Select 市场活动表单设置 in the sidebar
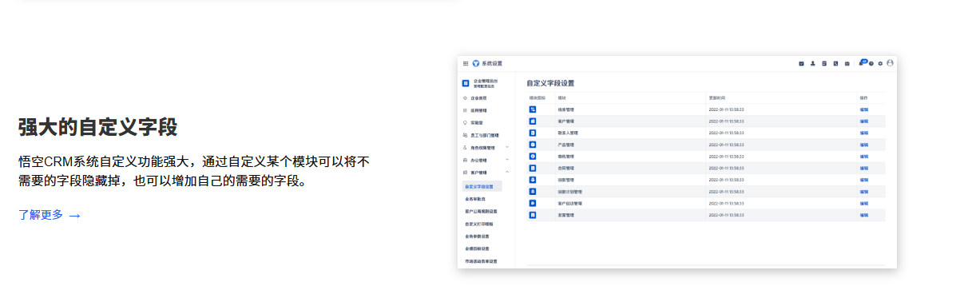The image size is (980, 306). (481, 261)
